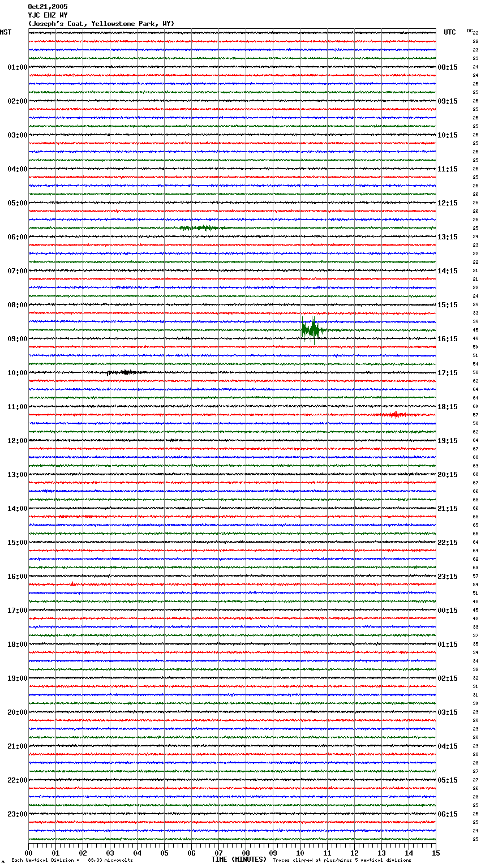Click the 17:15 UTC time label
Viewport: 481px width, 868px height.
[448, 373]
